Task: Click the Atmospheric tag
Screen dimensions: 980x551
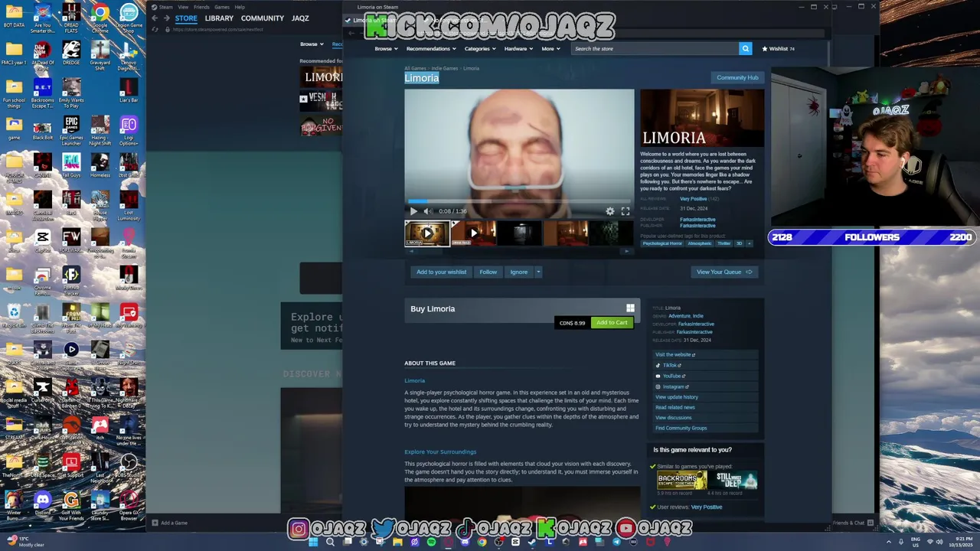Action: click(699, 243)
